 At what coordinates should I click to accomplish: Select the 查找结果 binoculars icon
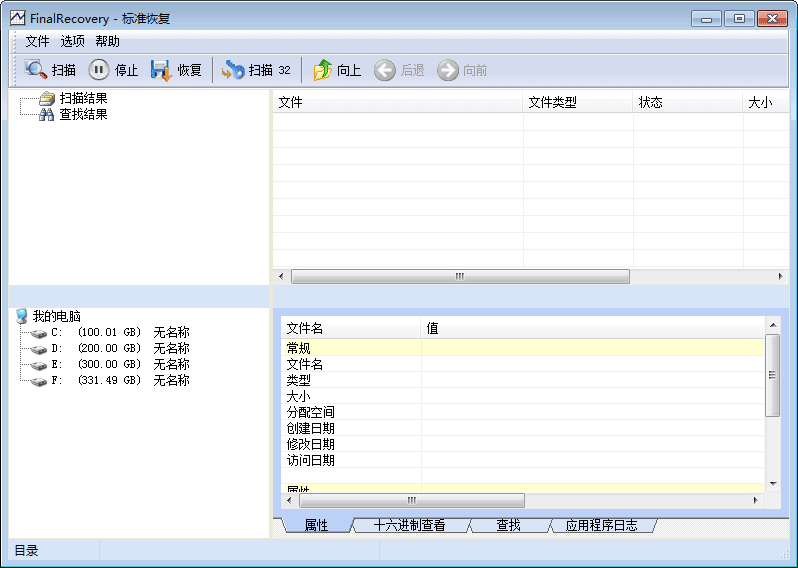(47, 115)
